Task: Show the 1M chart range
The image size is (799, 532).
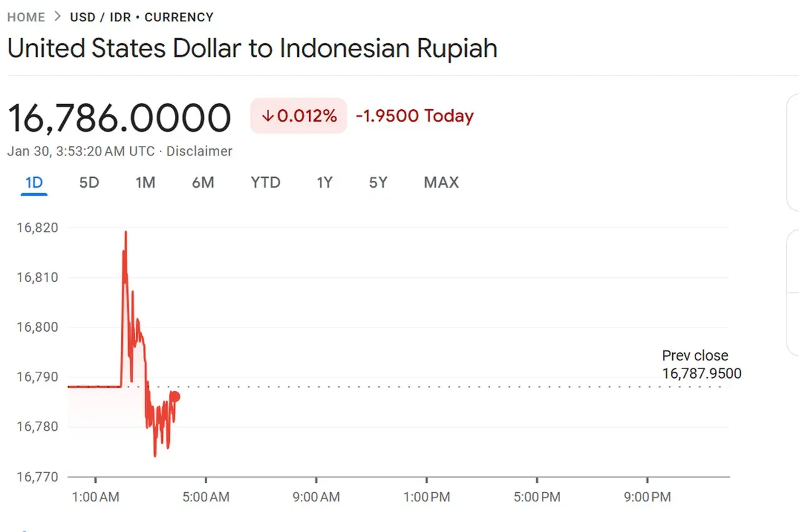Action: pos(145,183)
